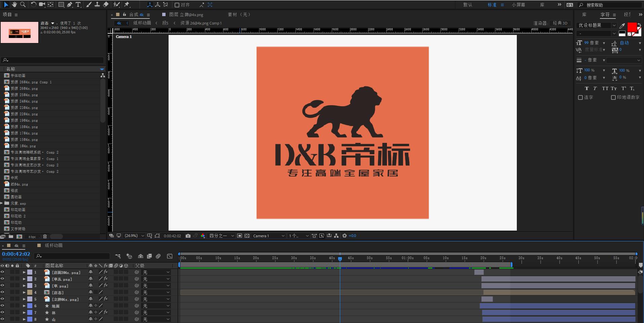644x323 pixels.
Task: Hide layer 7 林 with eye icon
Action: click(2, 313)
